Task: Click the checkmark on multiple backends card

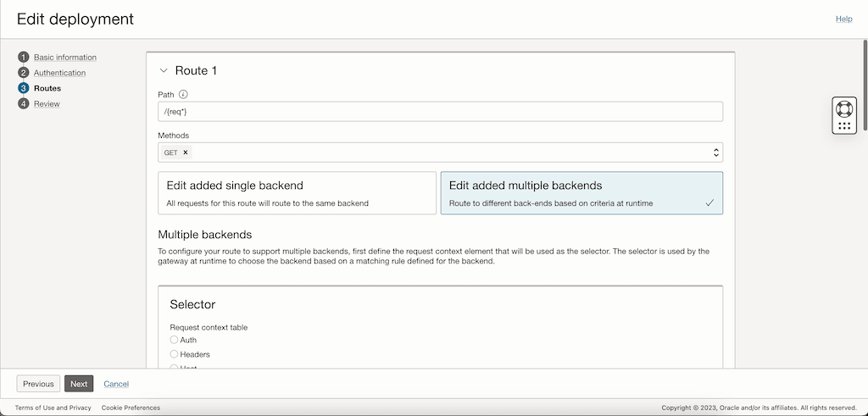Action: pos(709,203)
